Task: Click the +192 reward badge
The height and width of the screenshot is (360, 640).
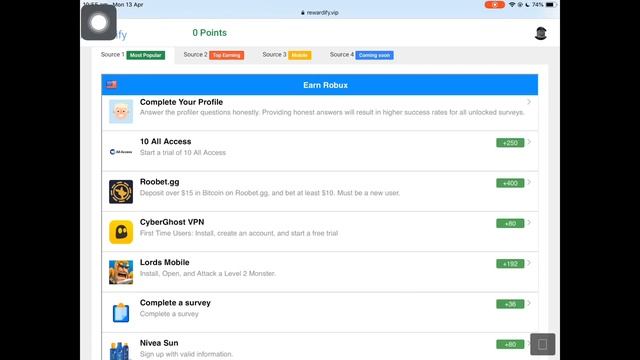Action: 510,264
